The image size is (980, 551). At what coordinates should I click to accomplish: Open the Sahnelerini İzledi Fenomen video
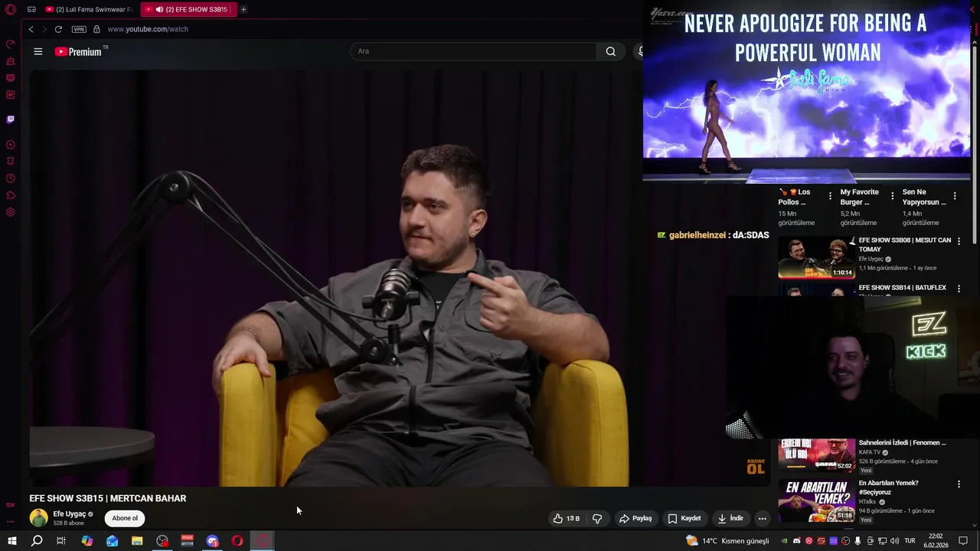902,442
